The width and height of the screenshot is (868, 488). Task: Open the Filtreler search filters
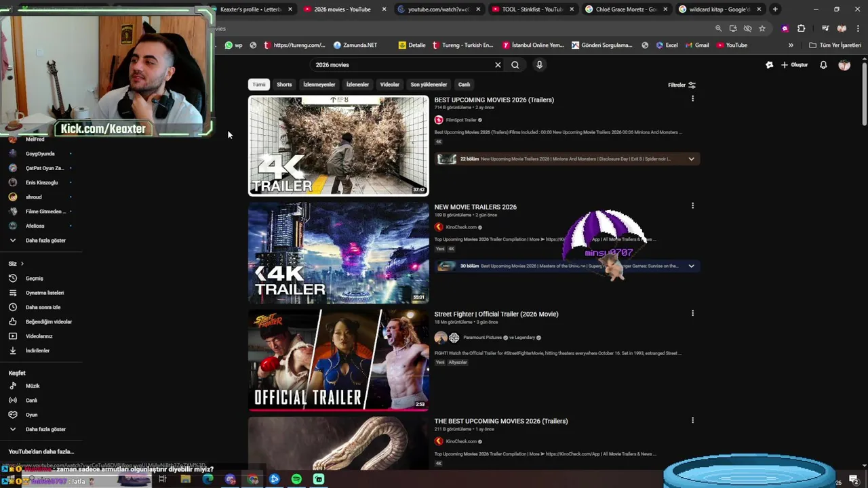tap(682, 85)
